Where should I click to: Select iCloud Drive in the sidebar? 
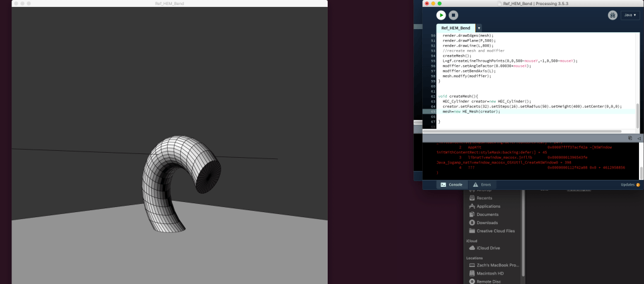click(489, 248)
